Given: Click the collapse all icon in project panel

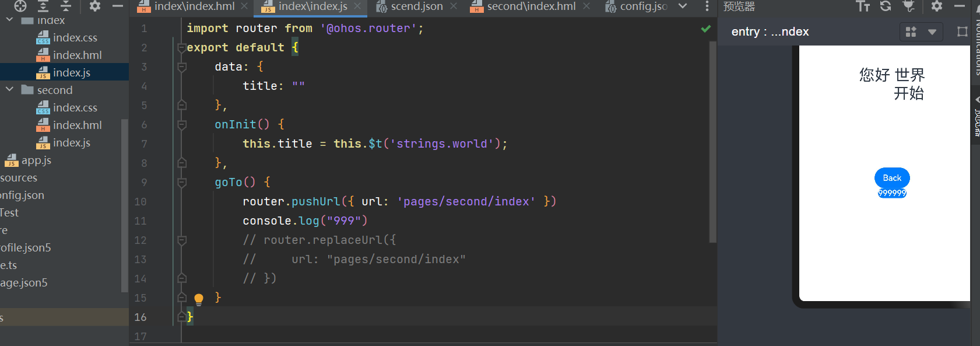Looking at the screenshot, I should [66, 6].
